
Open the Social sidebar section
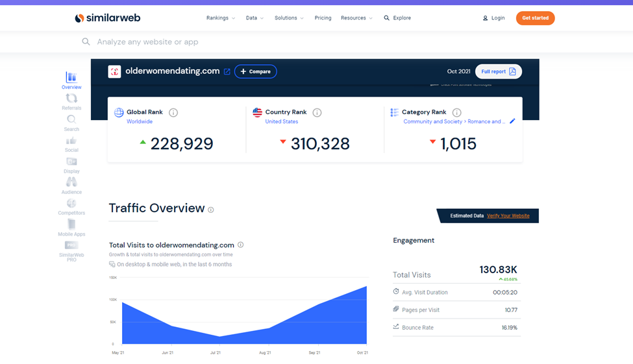71,143
